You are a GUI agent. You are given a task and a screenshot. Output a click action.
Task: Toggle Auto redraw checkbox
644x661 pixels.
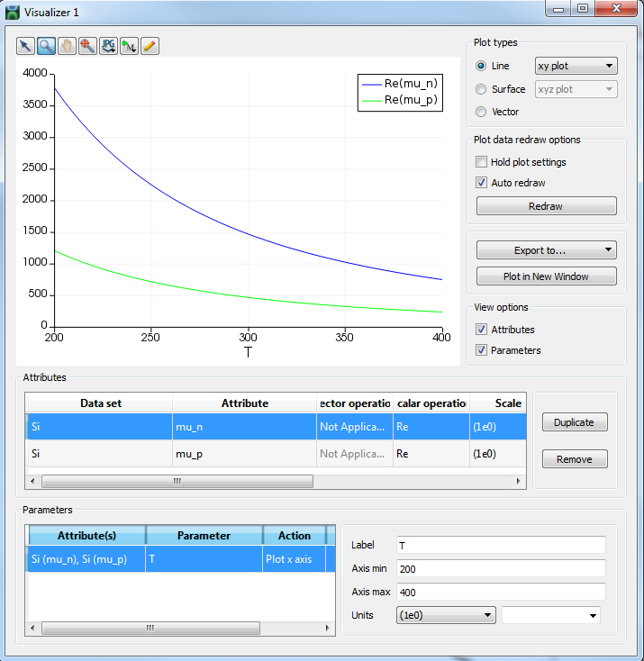481,183
